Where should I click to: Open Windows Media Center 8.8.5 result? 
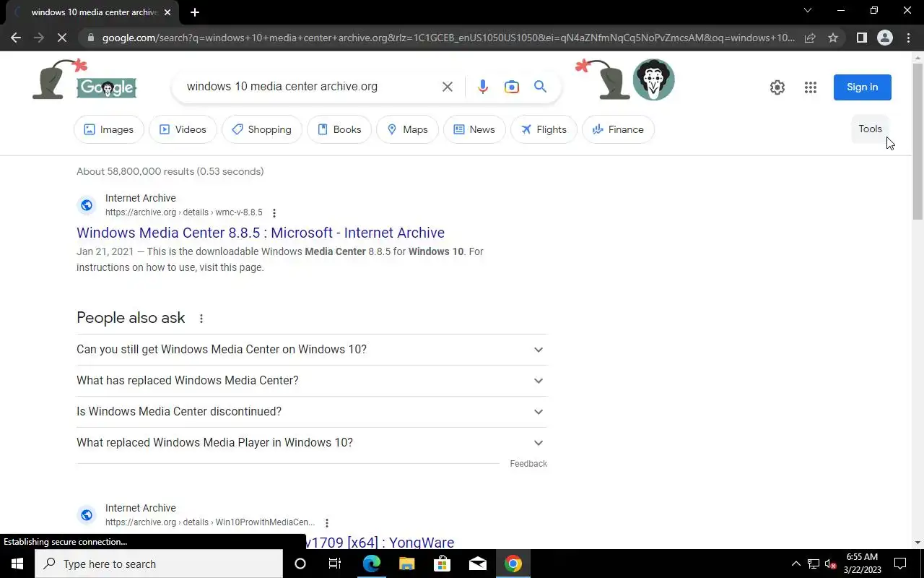[x=261, y=233]
